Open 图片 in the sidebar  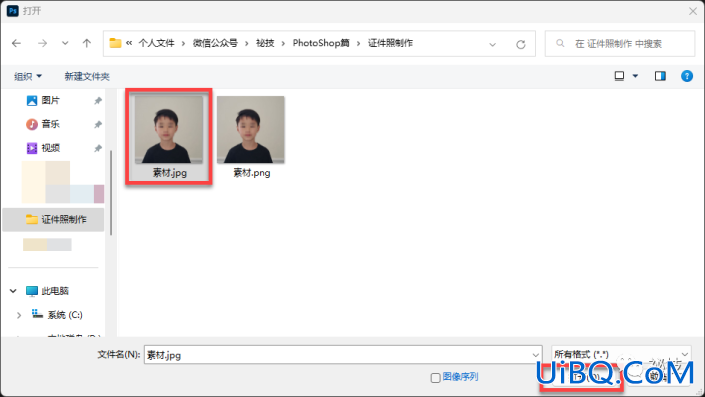click(50, 100)
